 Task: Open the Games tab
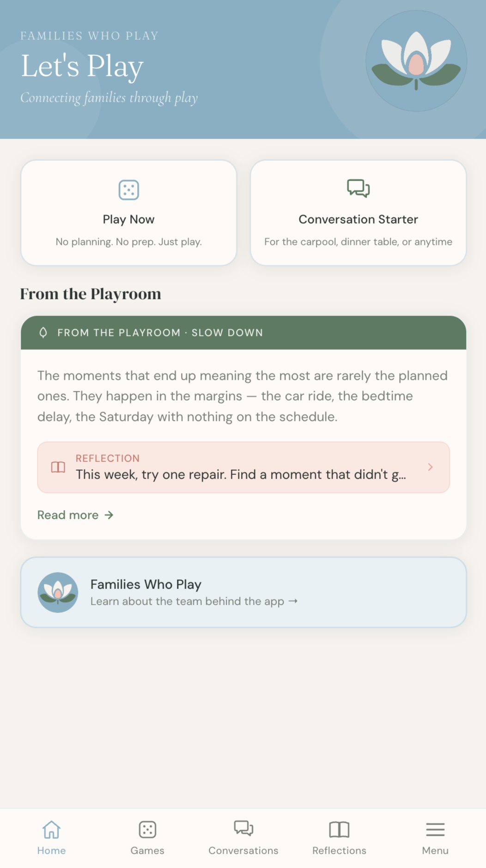(x=147, y=838)
